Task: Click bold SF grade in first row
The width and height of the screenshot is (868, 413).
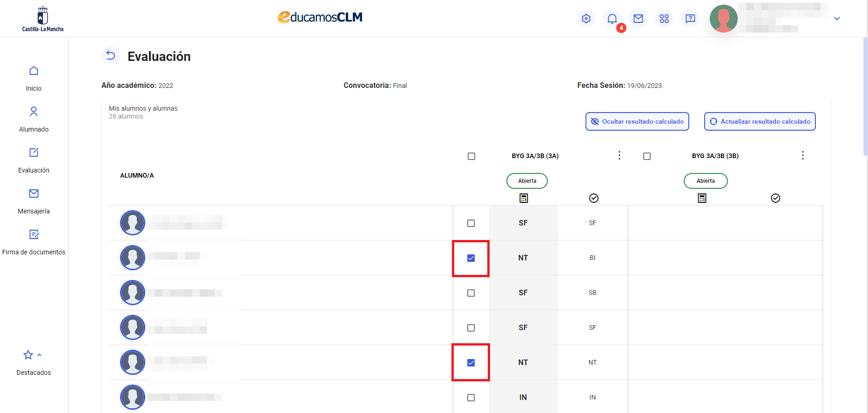Action: click(x=523, y=223)
